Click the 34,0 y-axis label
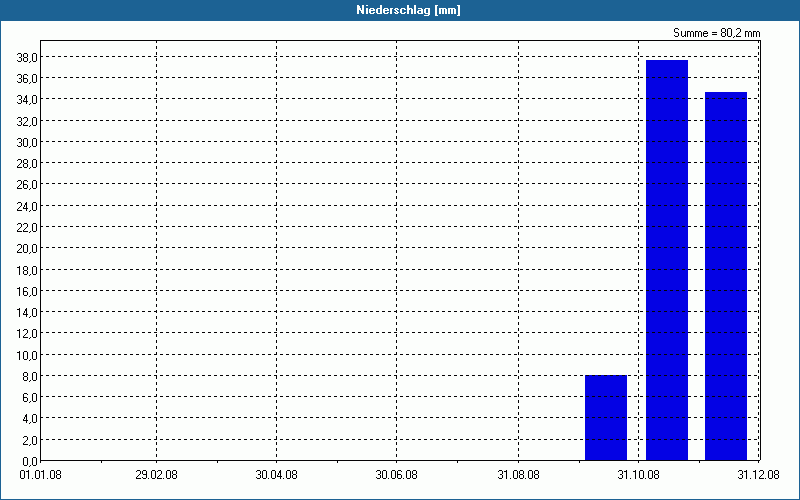This screenshot has height=500, width=800. point(27,99)
